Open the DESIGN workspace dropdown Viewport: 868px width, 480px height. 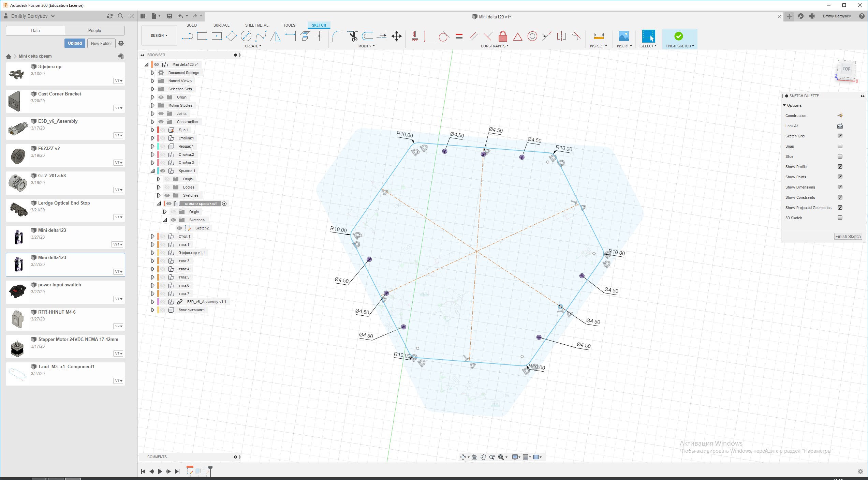[159, 35]
